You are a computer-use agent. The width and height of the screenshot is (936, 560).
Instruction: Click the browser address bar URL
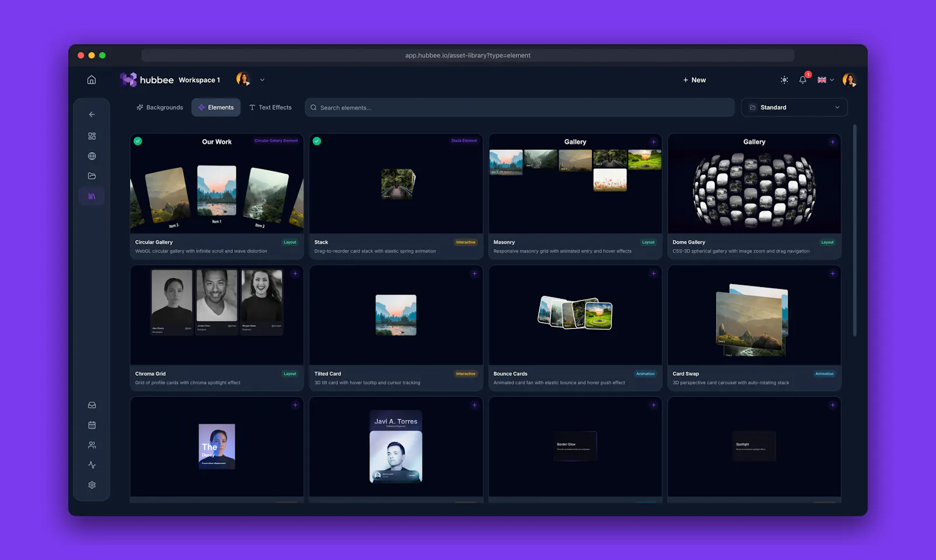[x=468, y=56]
